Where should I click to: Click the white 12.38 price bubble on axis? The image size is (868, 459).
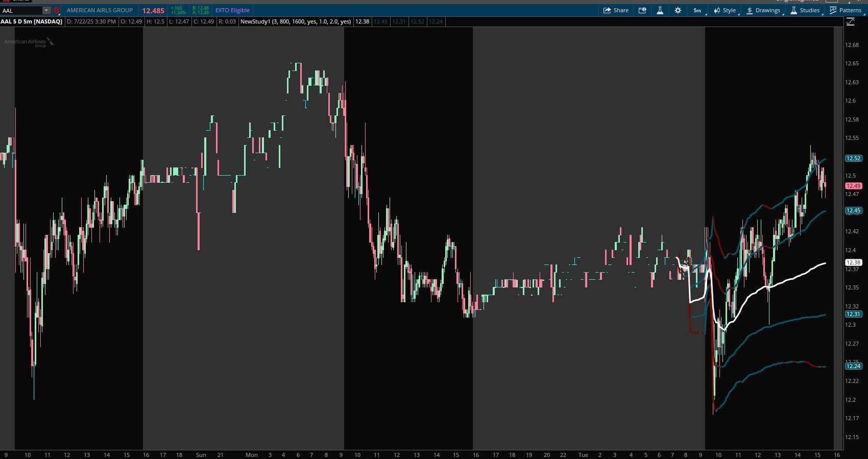(x=854, y=262)
